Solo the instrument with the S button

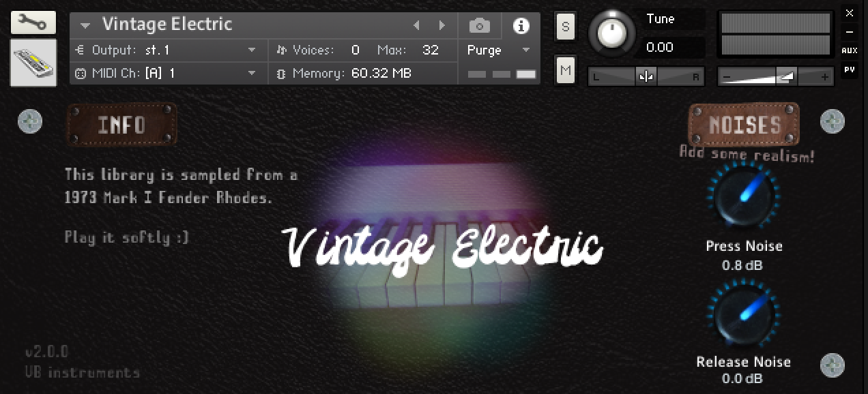[565, 27]
